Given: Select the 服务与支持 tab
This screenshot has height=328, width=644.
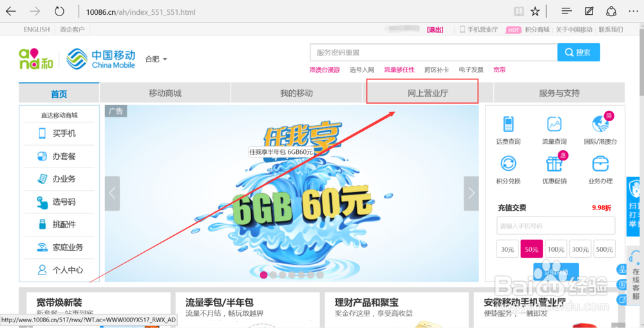Looking at the screenshot, I should (559, 93).
